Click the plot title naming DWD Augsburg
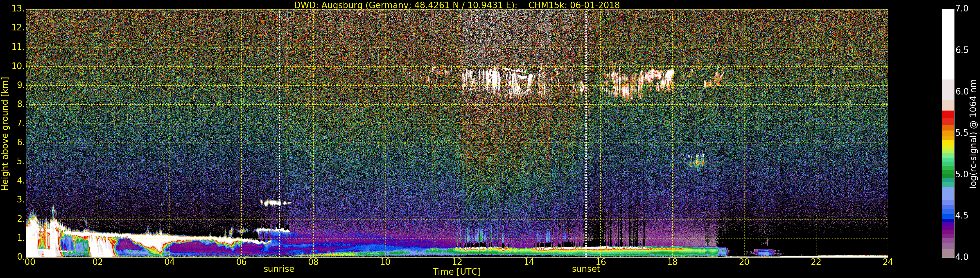The image size is (980, 278). (x=457, y=5)
